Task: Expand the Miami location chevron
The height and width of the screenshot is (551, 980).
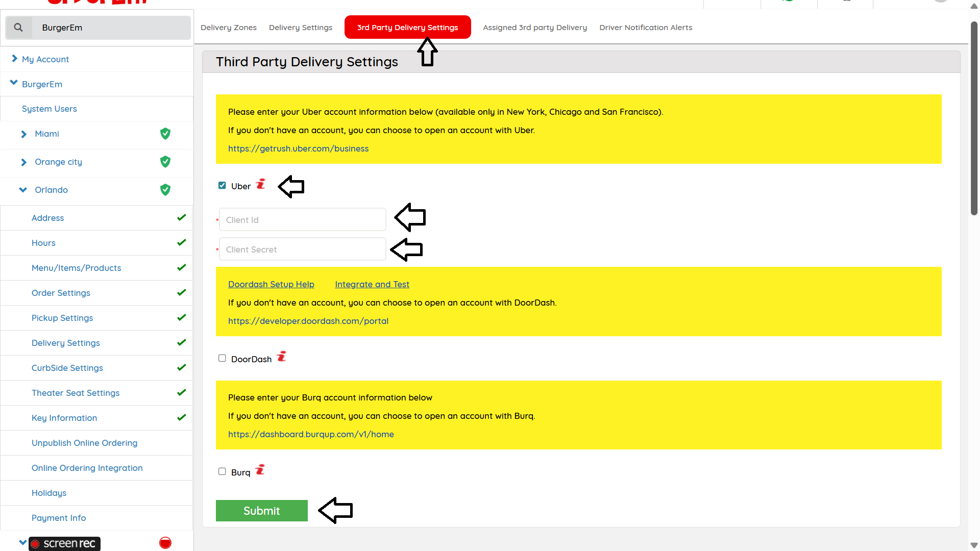Action: [x=23, y=134]
